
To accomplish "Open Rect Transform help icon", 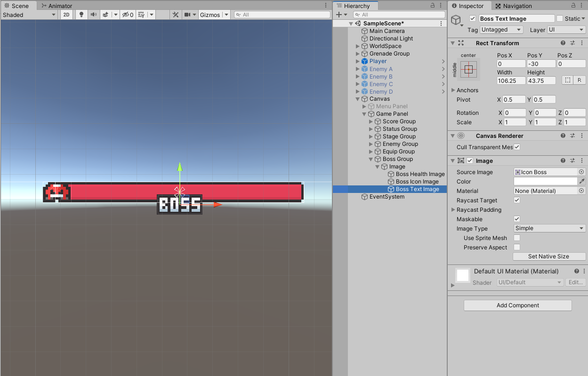I will [563, 43].
